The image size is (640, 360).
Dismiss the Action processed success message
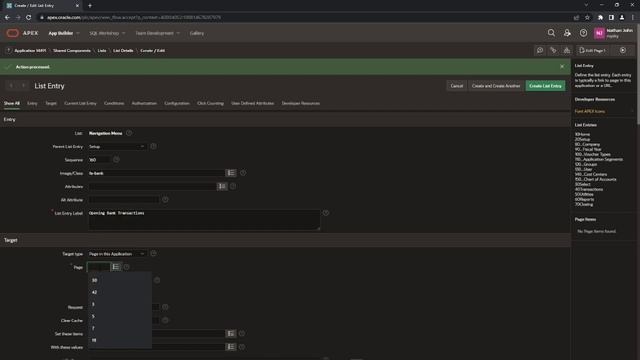coord(562,67)
